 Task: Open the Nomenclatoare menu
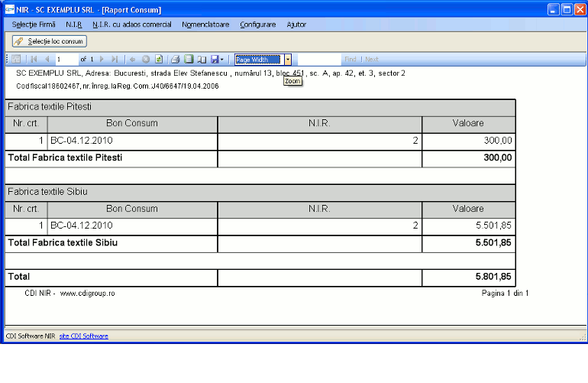pos(205,24)
